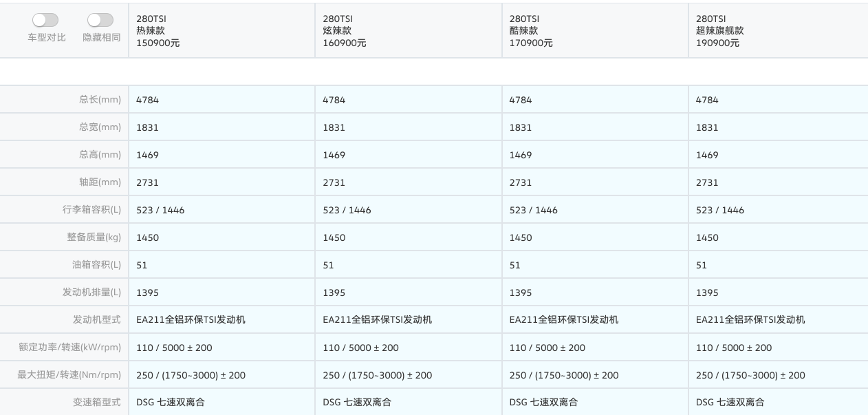The image size is (868, 415).
Task: Click 110 / 5000 ± 200 in 炫辣款 column
Action: [360, 348]
